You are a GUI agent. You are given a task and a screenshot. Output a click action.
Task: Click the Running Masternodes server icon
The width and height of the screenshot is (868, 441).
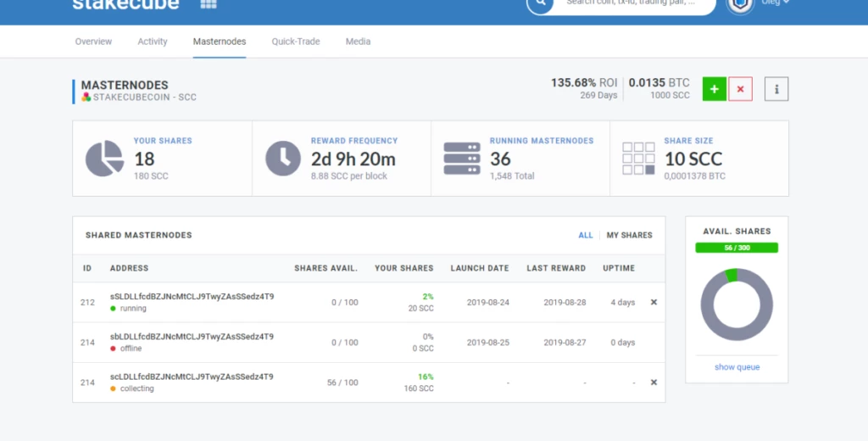tap(462, 159)
